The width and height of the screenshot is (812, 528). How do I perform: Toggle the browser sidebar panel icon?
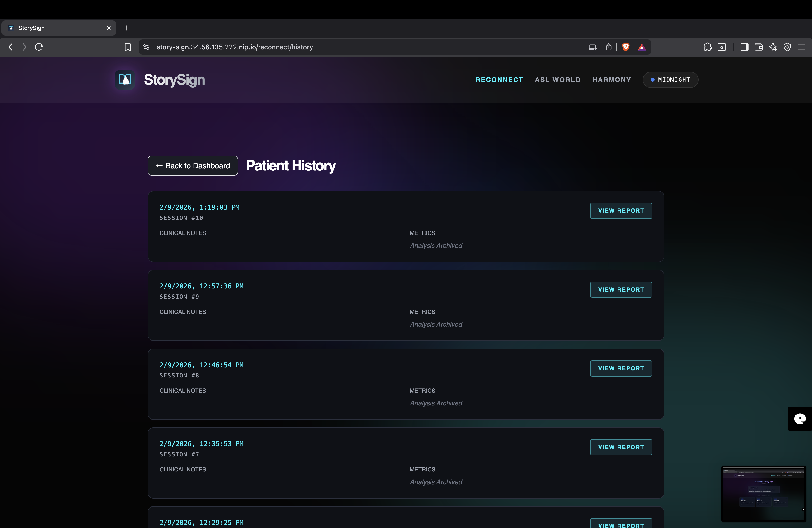(x=744, y=47)
